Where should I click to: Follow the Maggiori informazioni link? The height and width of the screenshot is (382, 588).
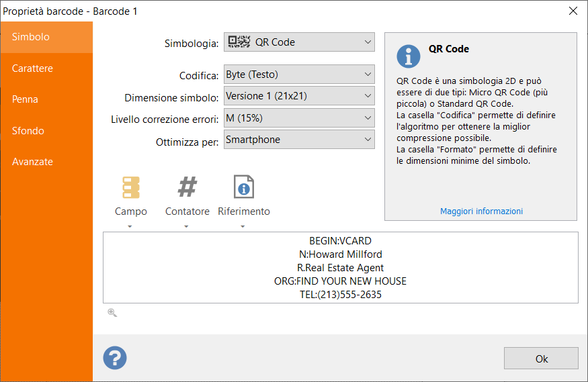point(481,211)
